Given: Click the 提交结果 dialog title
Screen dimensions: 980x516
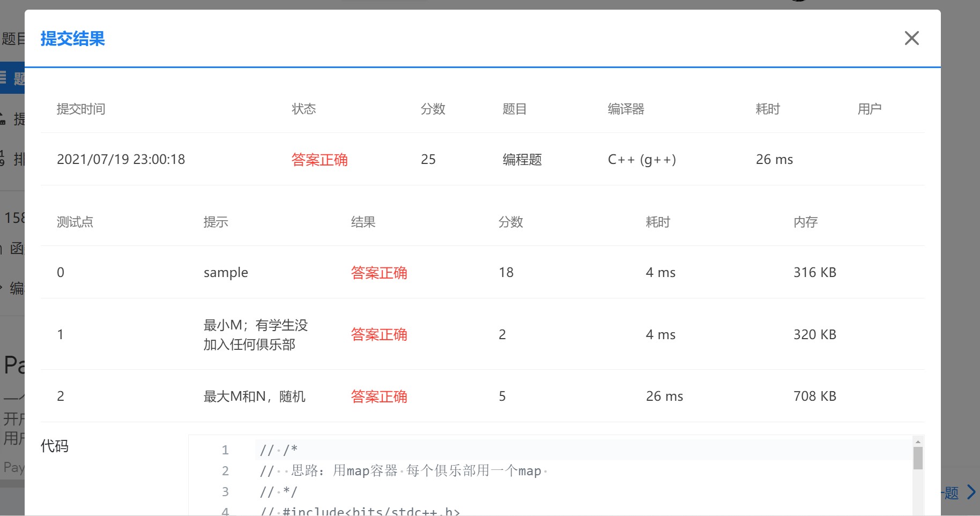Looking at the screenshot, I should 72,39.
